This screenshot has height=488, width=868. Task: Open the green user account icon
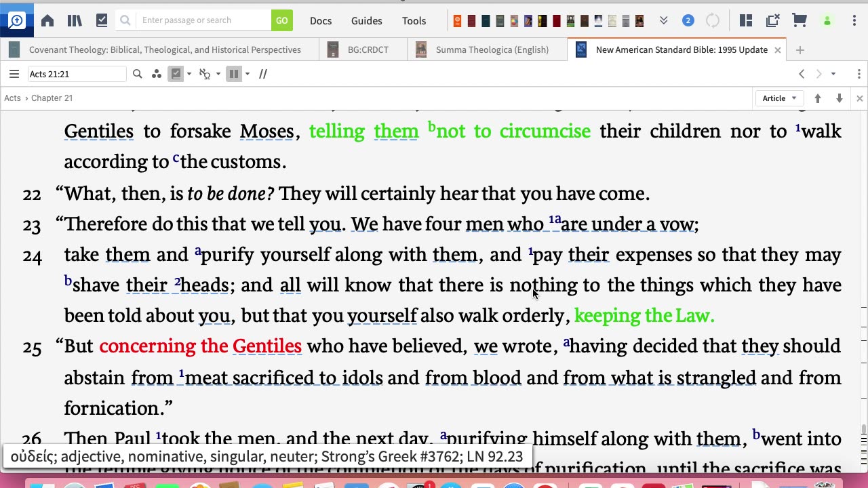point(827,21)
